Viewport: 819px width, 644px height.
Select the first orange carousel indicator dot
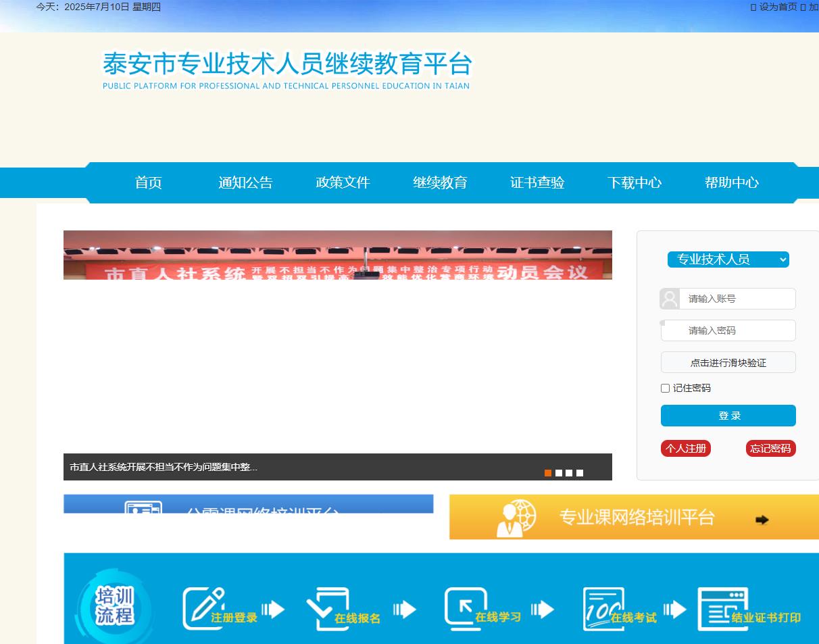[x=548, y=473]
